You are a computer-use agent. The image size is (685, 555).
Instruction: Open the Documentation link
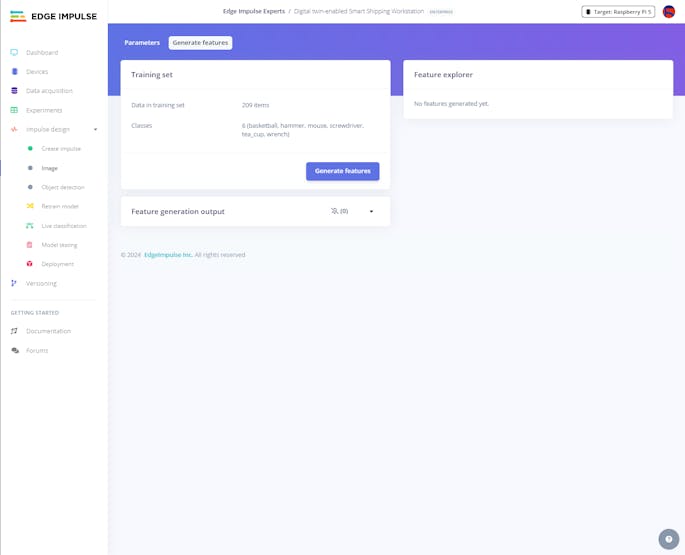(x=48, y=331)
